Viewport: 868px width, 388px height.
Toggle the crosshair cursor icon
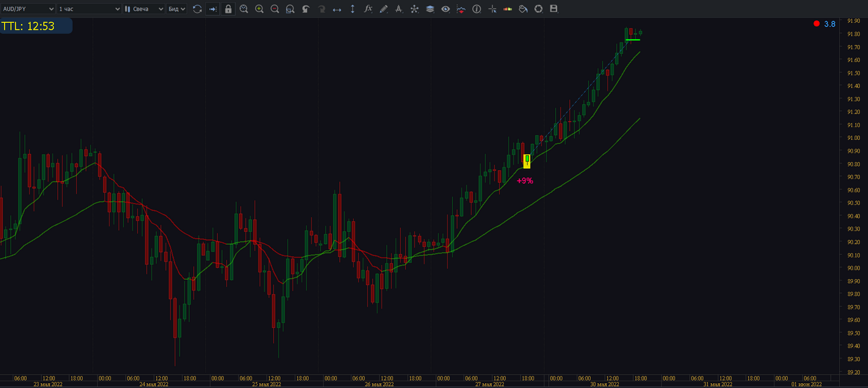click(x=493, y=9)
